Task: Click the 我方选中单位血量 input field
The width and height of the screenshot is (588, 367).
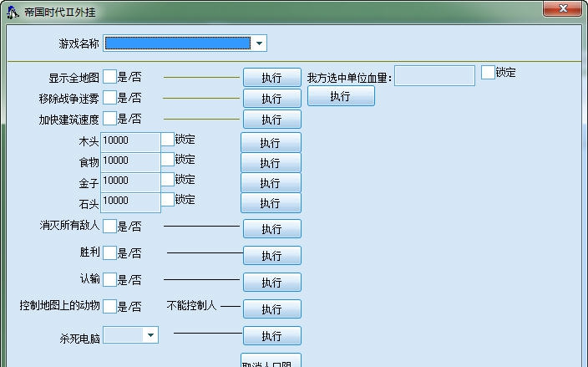Action: pos(434,76)
